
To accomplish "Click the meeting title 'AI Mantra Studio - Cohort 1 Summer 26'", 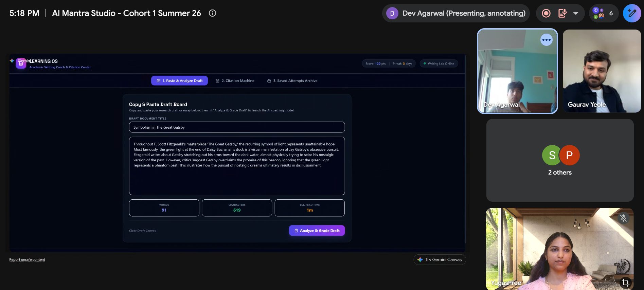I will point(126,13).
